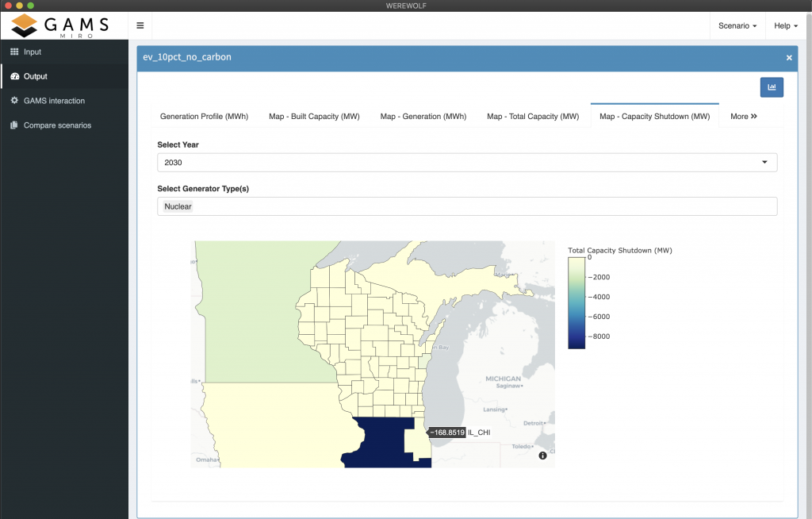
Task: Toggle the sidebar with the hamburger icon
Action: coord(140,25)
